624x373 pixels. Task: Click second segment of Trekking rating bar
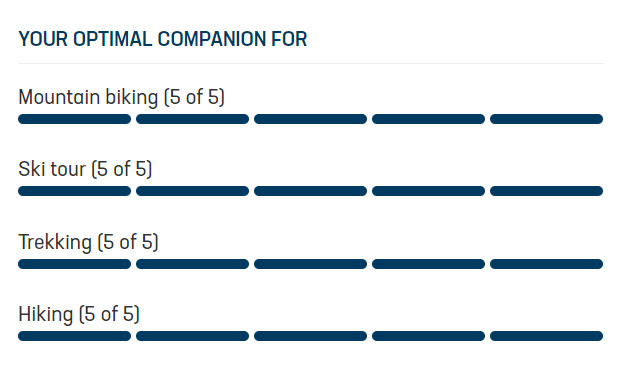(193, 264)
